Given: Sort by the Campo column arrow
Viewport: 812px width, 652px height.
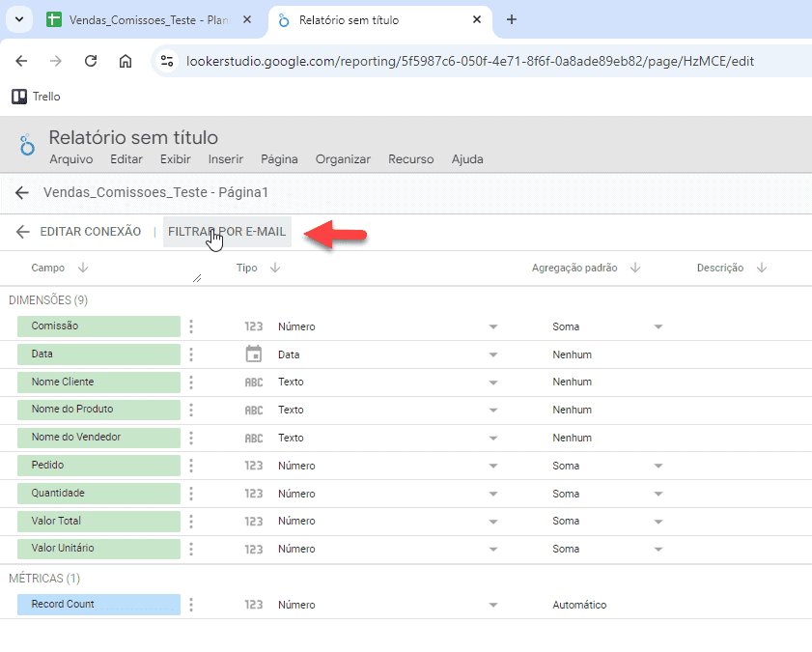Looking at the screenshot, I should [82, 268].
